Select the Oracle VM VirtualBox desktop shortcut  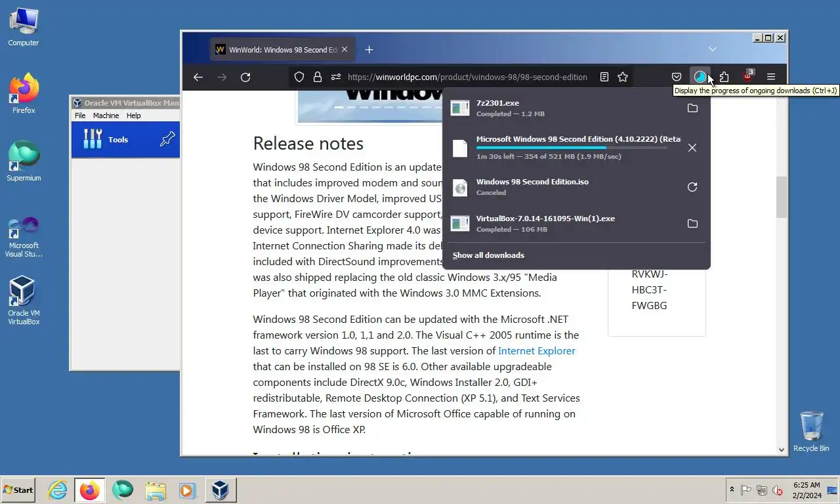24,301
